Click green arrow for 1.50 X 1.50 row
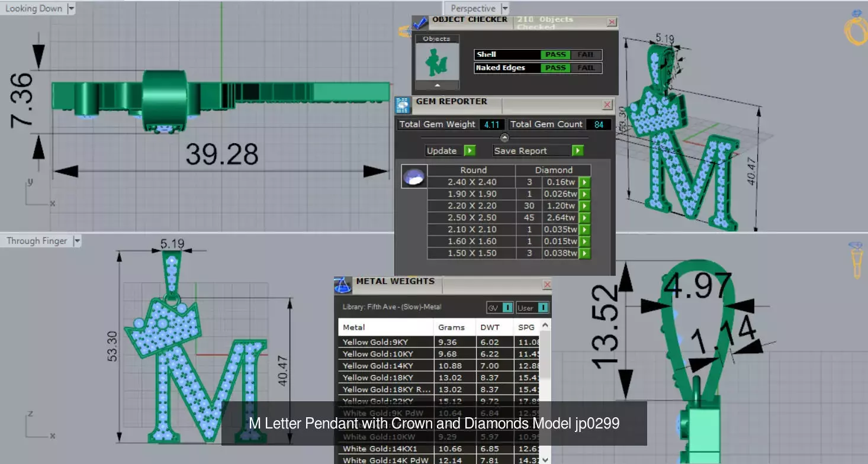 [x=584, y=253]
